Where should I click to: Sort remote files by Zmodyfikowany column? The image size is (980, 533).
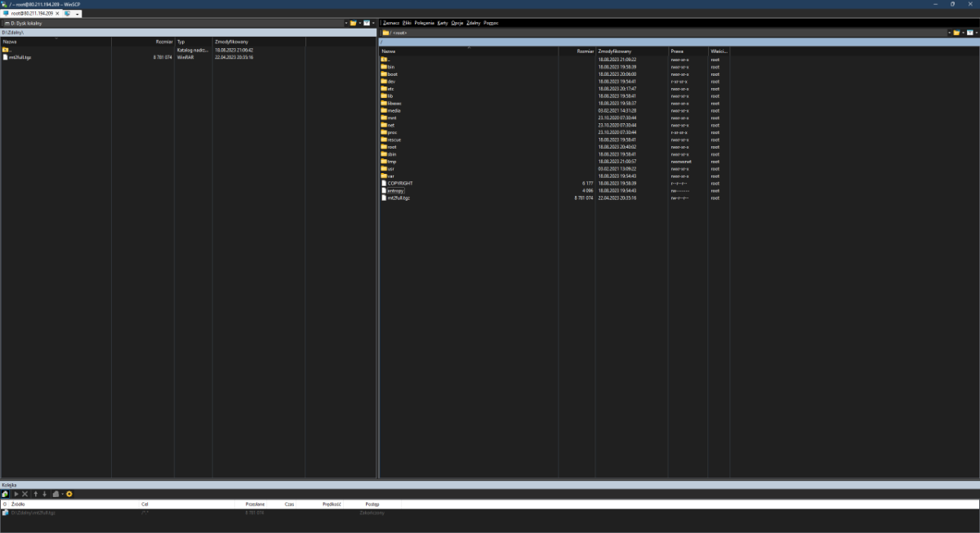pyautogui.click(x=631, y=51)
